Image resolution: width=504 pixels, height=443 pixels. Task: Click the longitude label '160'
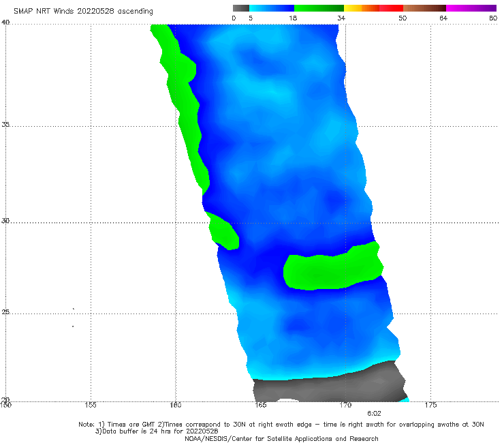(176, 405)
